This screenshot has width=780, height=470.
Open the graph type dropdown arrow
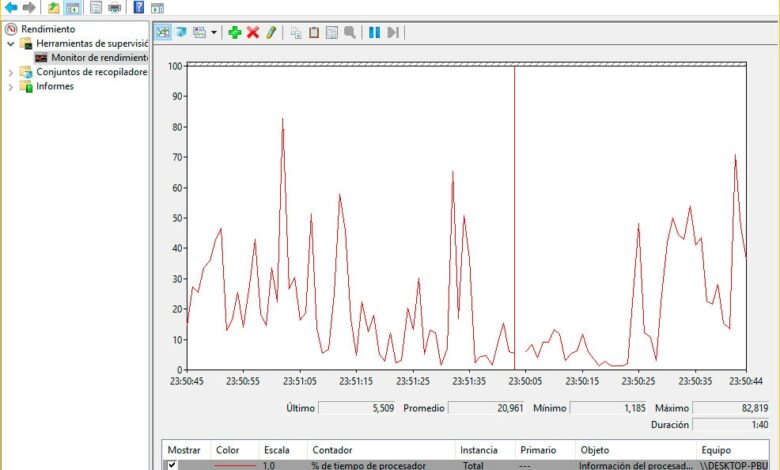(214, 33)
